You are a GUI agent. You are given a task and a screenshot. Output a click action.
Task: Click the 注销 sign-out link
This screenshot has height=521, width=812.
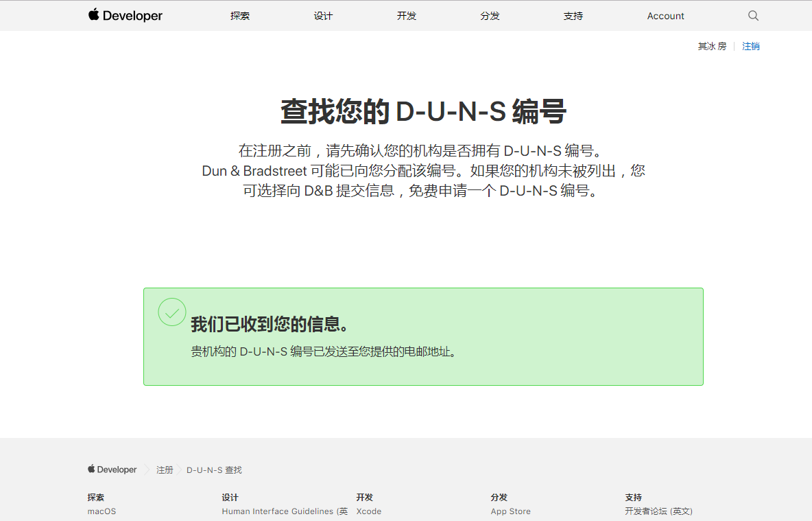point(751,47)
